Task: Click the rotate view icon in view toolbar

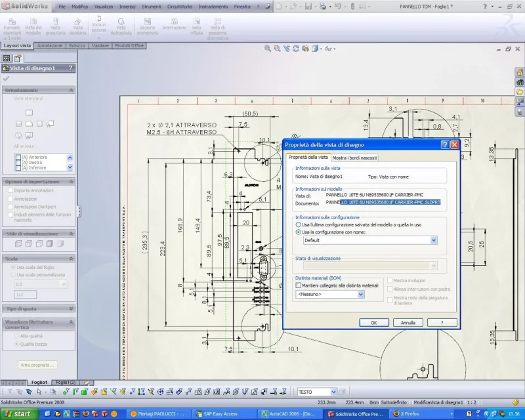Action: coord(296,49)
